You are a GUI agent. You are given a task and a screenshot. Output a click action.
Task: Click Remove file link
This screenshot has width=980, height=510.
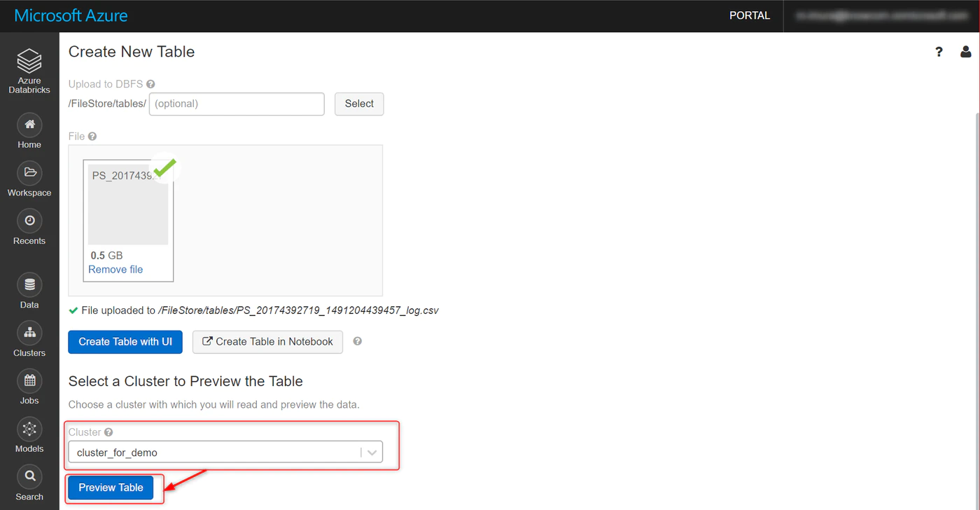pyautogui.click(x=115, y=270)
